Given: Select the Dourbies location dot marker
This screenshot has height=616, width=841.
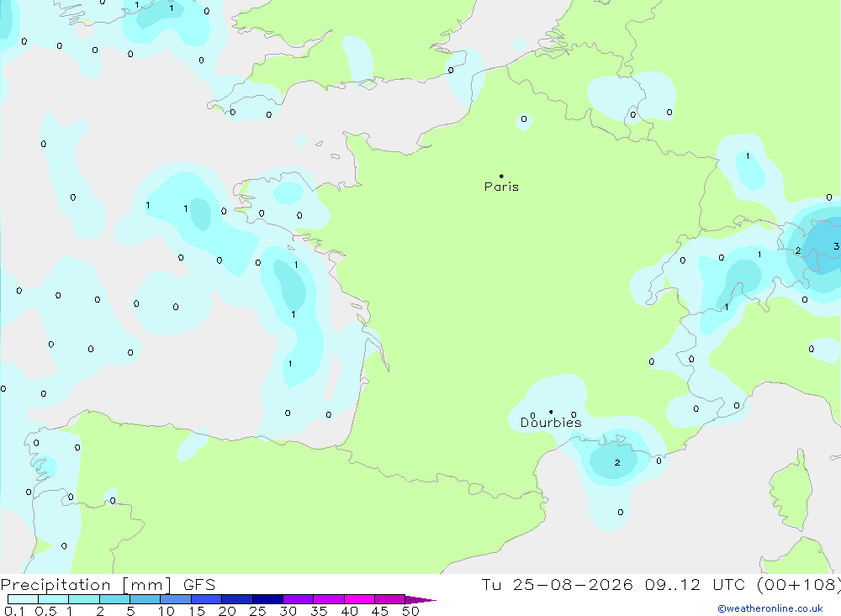Looking at the screenshot, I should coord(551,412).
